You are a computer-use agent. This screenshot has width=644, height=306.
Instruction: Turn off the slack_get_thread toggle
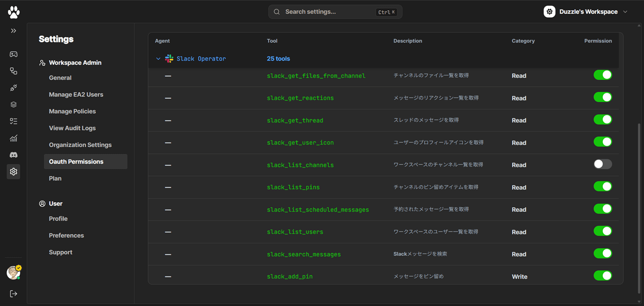pos(602,119)
